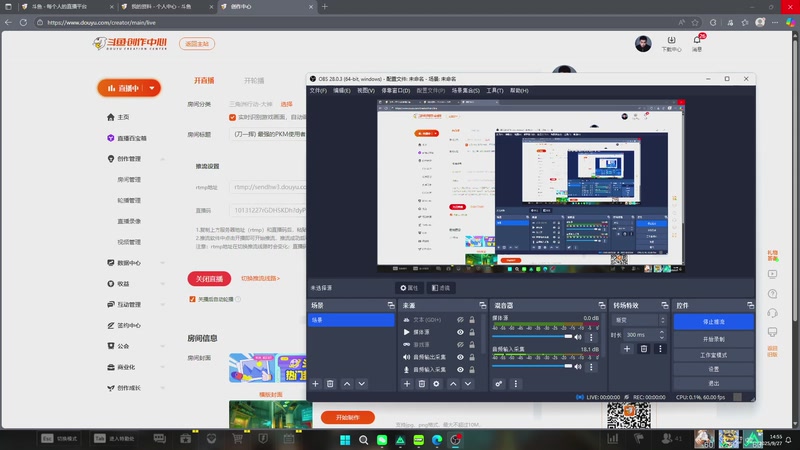Mute the 媒体源 speaker icon in mixer
The image size is (800, 450).
click(578, 337)
